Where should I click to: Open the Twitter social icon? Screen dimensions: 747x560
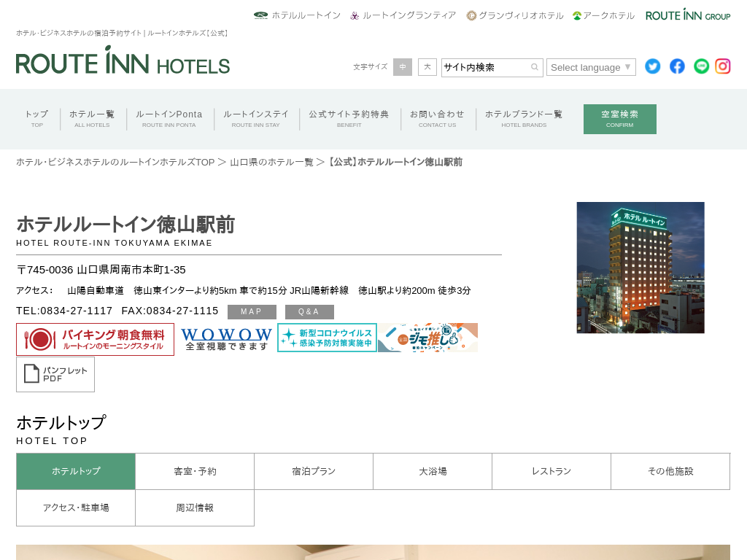652,66
